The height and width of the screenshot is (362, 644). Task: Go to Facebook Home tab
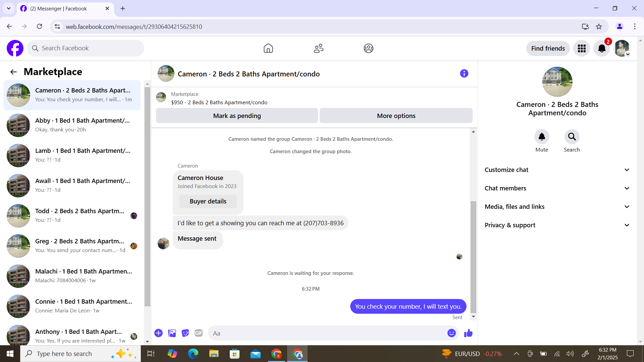pyautogui.click(x=268, y=49)
